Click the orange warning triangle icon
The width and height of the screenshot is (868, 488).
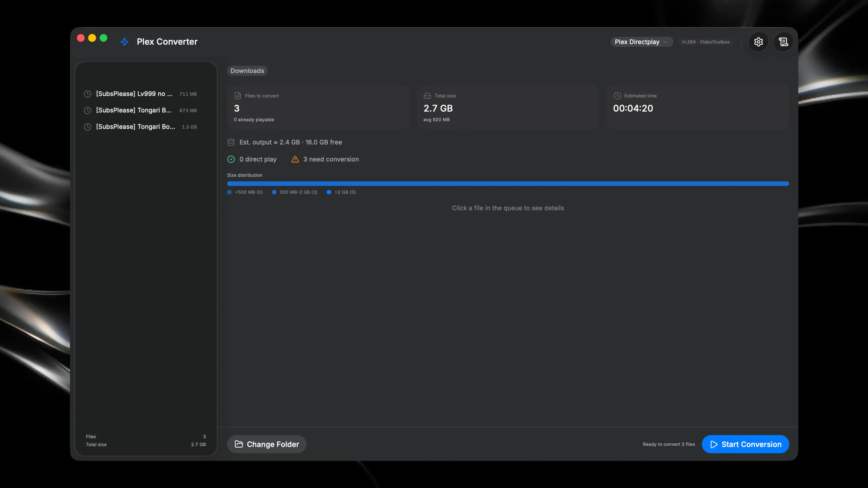click(295, 159)
